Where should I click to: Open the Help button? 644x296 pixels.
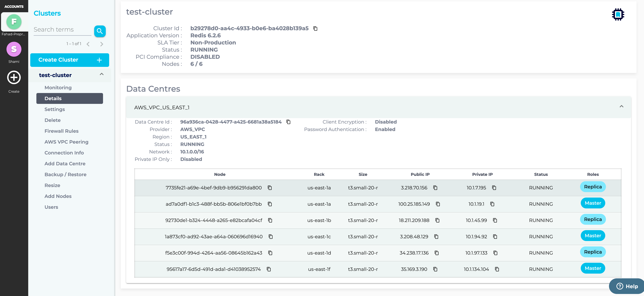click(x=627, y=286)
